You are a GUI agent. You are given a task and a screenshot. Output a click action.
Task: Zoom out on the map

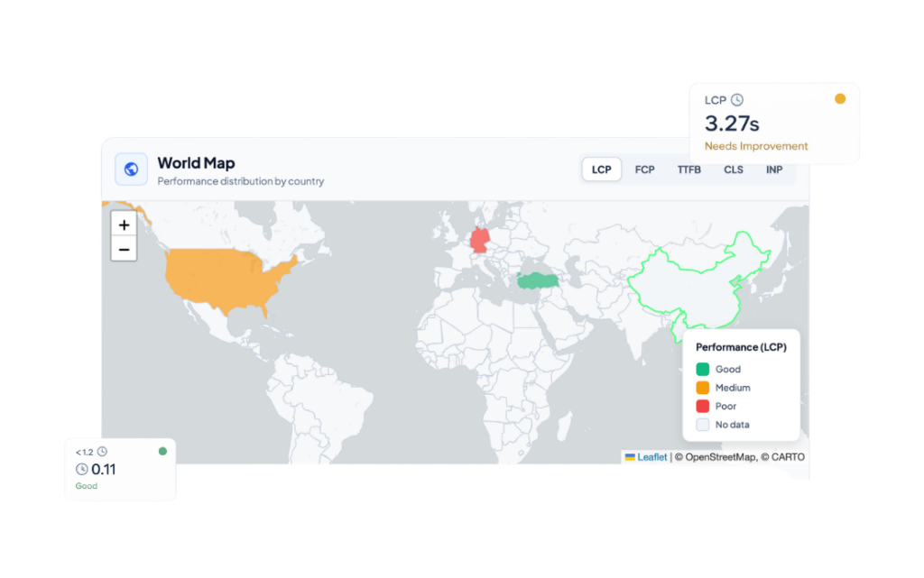pos(124,249)
